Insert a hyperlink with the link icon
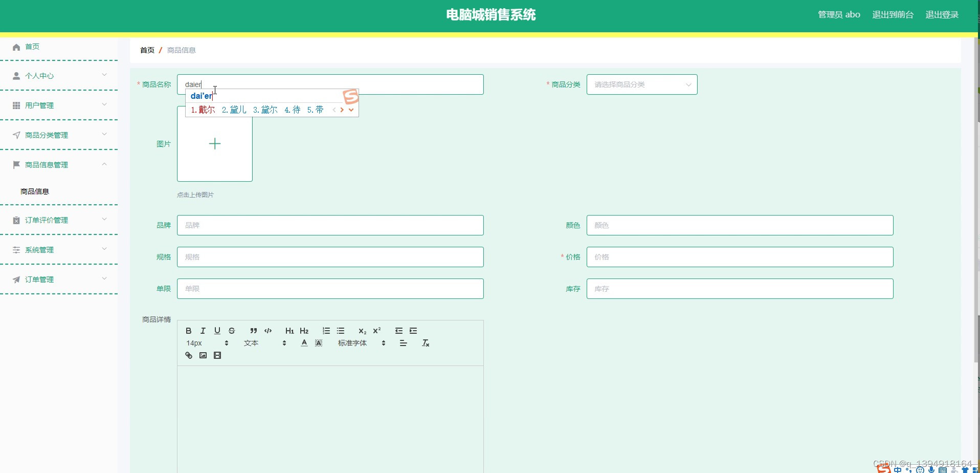The image size is (980, 473). (189, 355)
